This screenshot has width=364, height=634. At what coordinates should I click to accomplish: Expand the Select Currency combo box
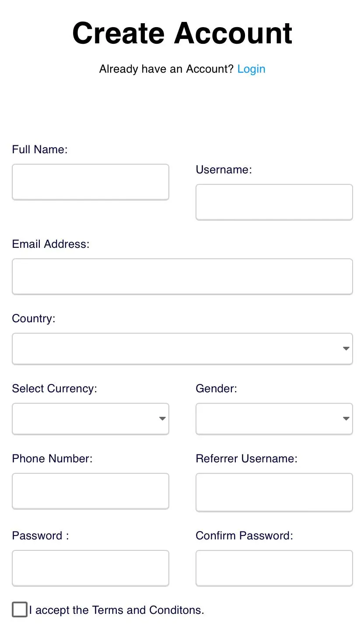[91, 419]
